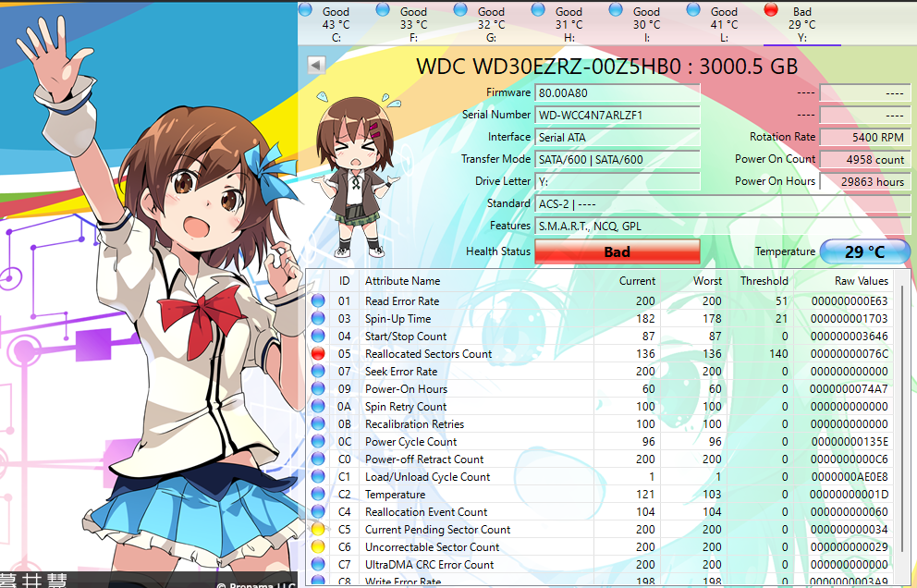Switch to the Good 43 °C C: drive tab
The image size is (917, 588).
(x=336, y=24)
